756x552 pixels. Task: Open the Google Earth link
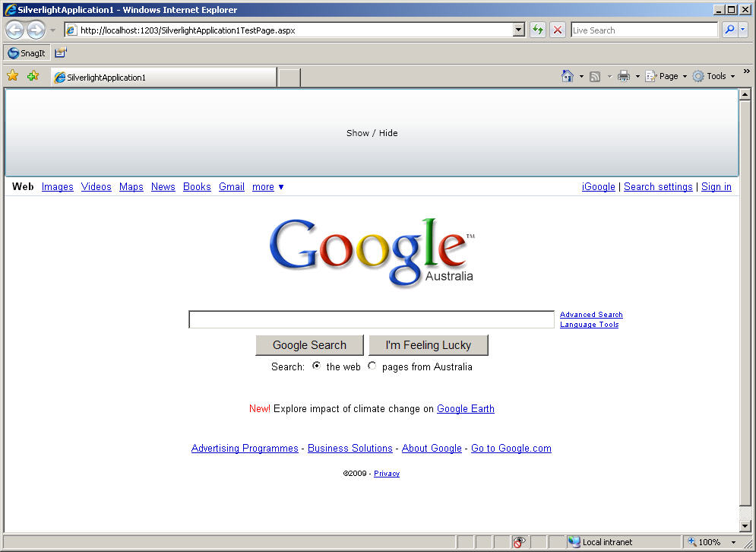(x=465, y=409)
